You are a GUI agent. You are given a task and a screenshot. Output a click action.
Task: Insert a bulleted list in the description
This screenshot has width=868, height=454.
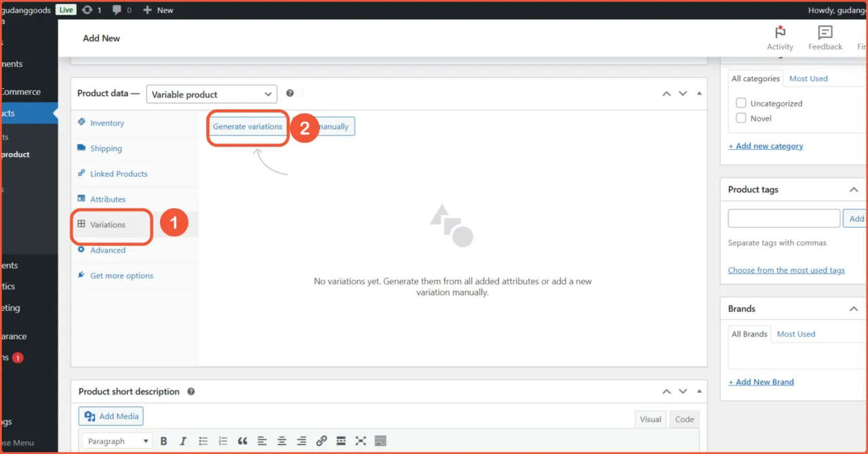click(203, 440)
